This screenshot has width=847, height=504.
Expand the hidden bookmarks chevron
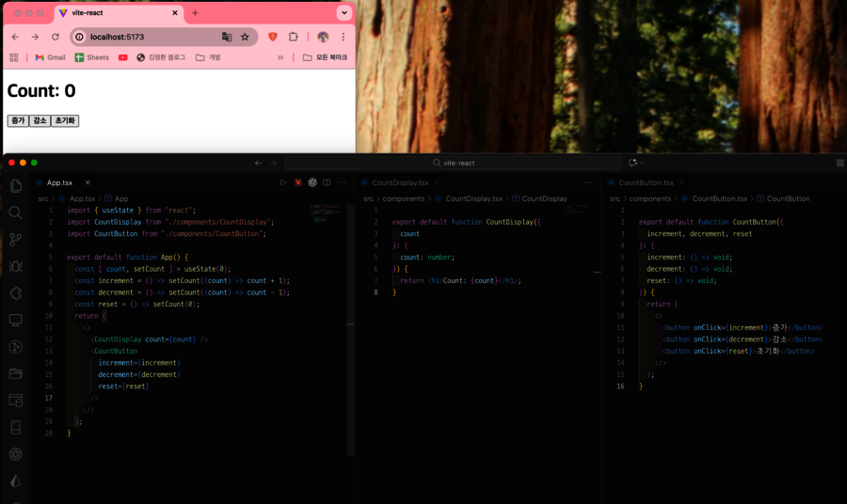tap(280, 57)
